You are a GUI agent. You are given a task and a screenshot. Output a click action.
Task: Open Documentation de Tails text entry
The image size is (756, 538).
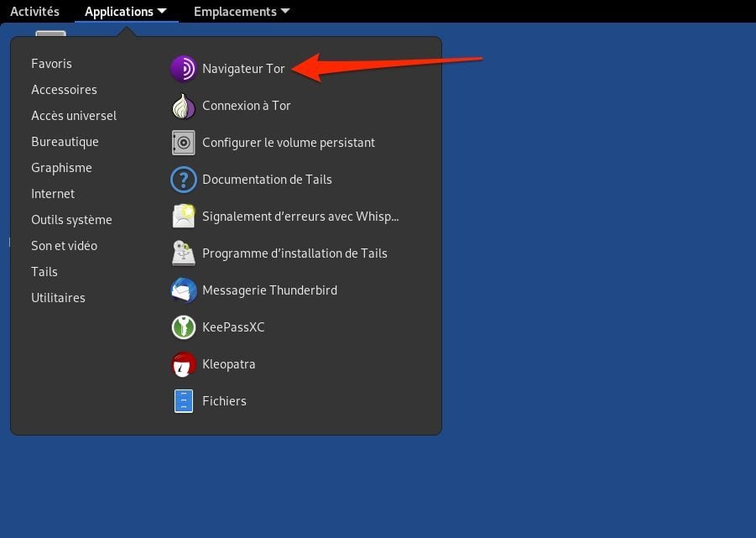(267, 180)
